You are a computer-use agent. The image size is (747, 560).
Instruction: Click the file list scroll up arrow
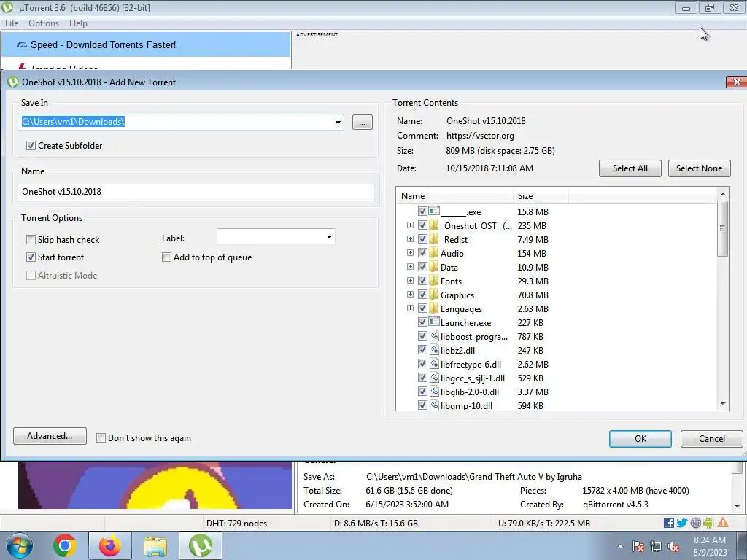(x=723, y=194)
